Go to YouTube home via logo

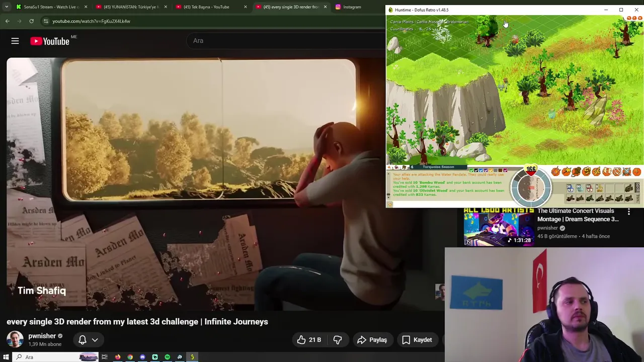pos(50,41)
